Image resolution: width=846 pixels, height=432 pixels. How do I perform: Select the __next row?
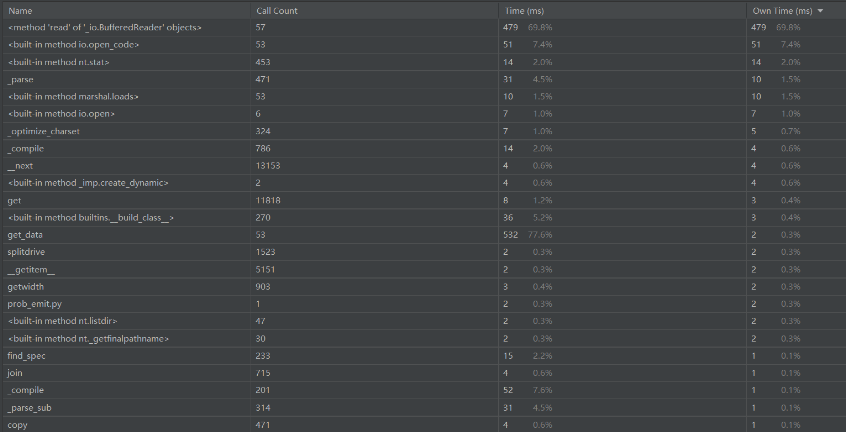(423, 166)
